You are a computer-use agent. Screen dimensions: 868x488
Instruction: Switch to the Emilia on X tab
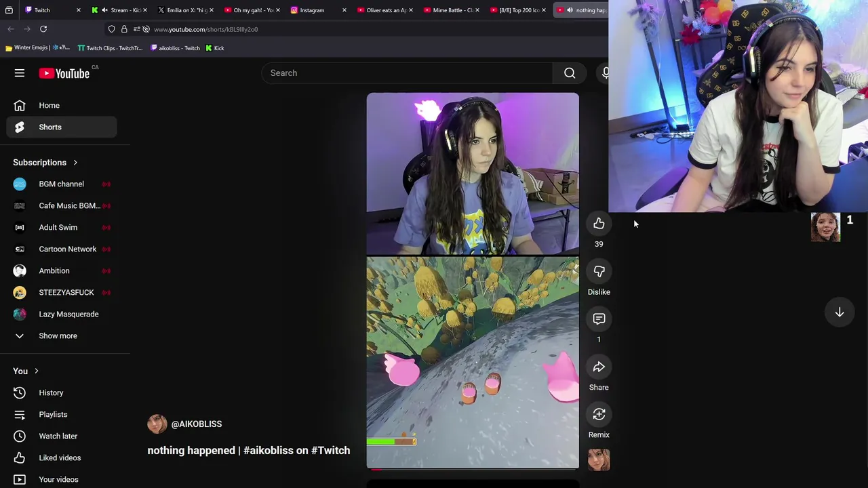(x=186, y=10)
